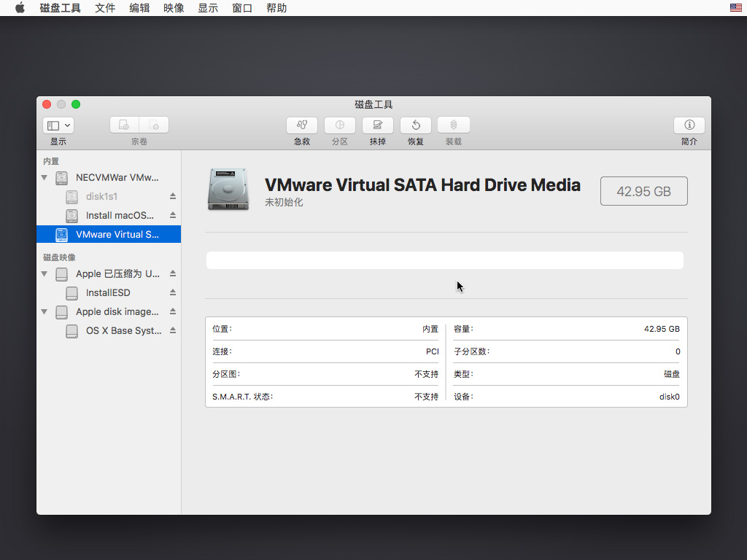Click the 未初始化 status text
Screen dimensions: 747x560
[x=284, y=203]
